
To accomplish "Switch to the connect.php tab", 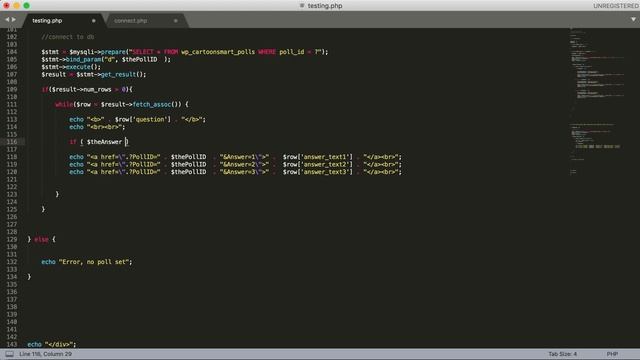I will [x=131, y=20].
